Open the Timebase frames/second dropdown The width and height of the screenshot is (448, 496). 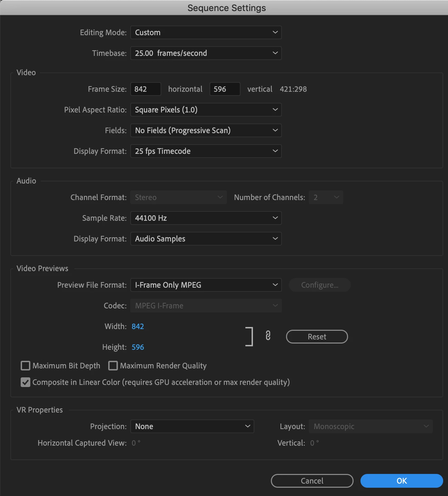(206, 53)
